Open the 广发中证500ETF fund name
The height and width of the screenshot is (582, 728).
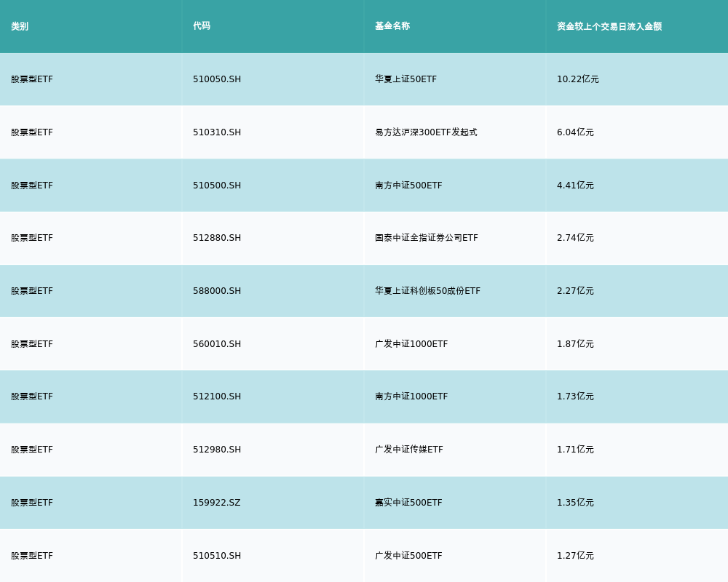click(x=408, y=556)
